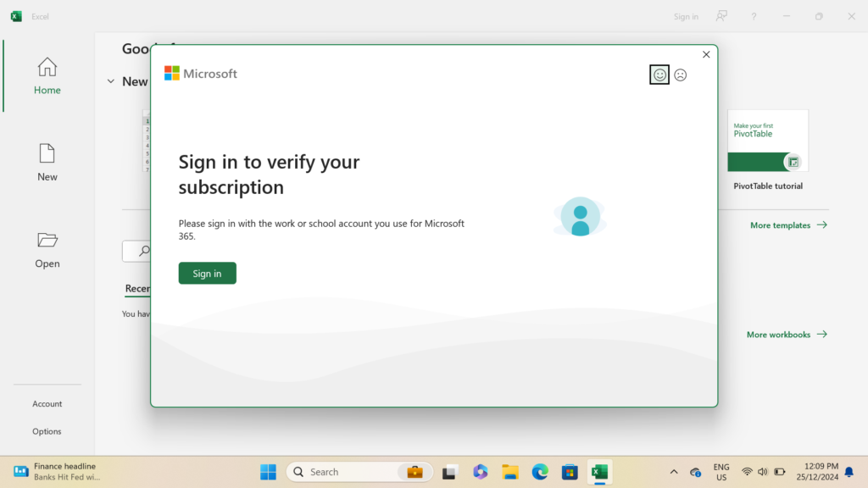The height and width of the screenshot is (488, 868).
Task: Open the Home tab in sidebar
Action: (x=47, y=75)
